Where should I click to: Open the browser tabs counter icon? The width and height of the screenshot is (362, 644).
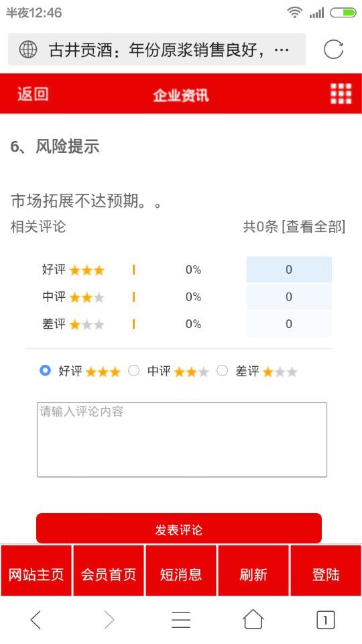326,620
